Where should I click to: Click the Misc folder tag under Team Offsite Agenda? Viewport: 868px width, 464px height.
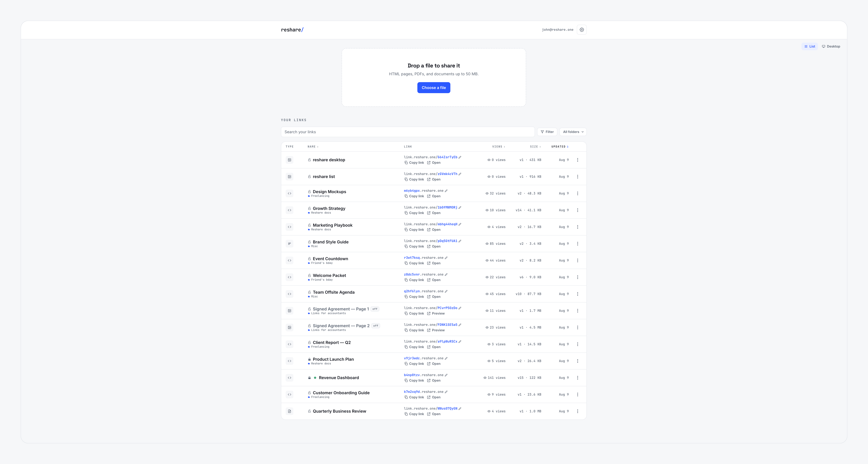coord(313,297)
